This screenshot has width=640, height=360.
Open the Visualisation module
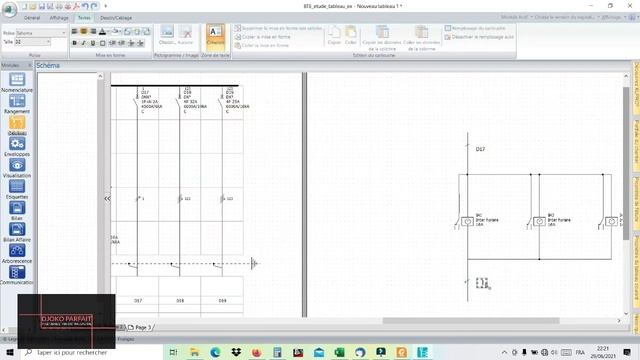17,168
